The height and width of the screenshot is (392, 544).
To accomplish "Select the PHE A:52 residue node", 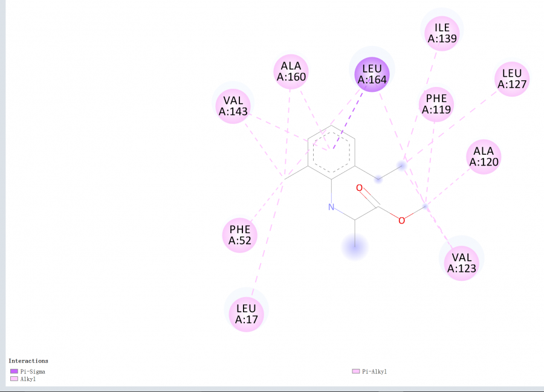I will pyautogui.click(x=240, y=235).
